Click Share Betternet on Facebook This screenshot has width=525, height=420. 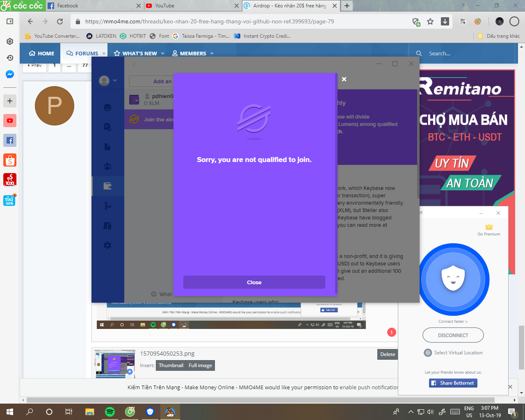click(x=453, y=383)
